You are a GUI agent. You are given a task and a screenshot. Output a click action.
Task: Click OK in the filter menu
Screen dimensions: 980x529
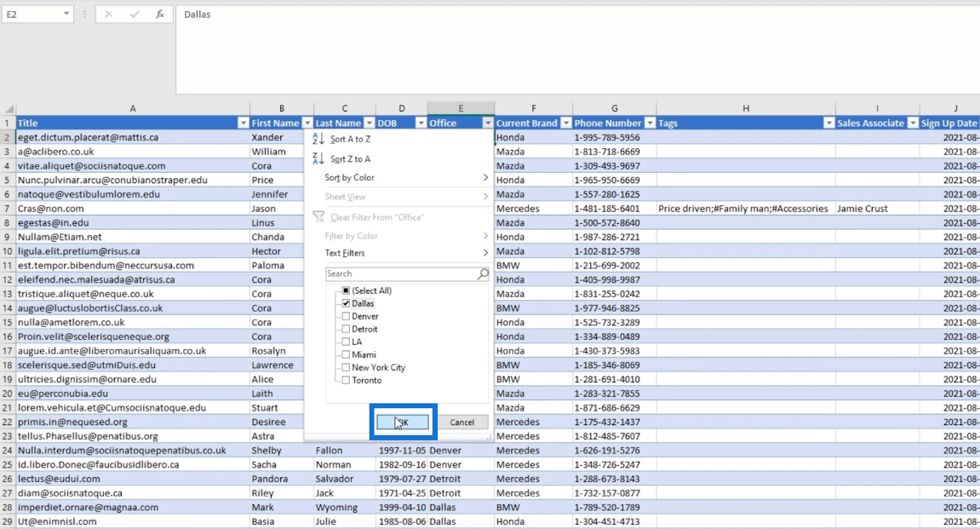(403, 422)
